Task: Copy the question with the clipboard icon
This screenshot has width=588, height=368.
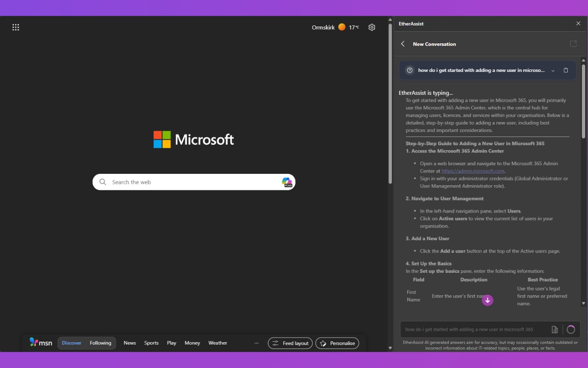Action: [566, 70]
